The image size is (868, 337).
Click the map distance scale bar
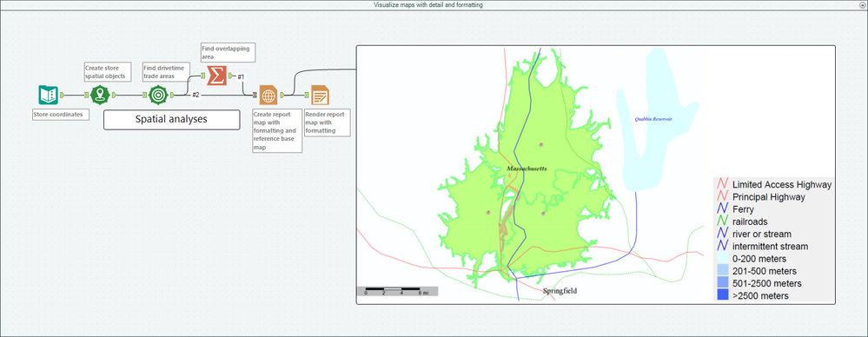pos(397,291)
